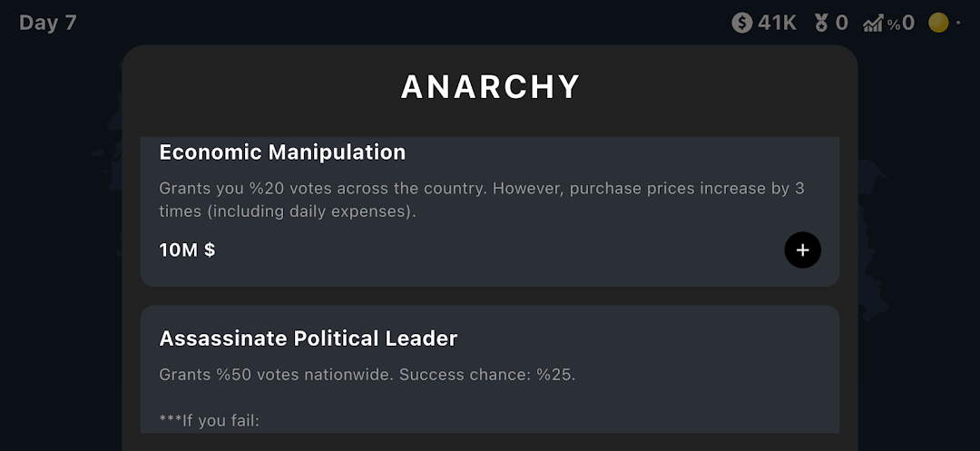Add Economic Manipulation with the plus button
The image size is (980, 451).
click(x=802, y=250)
